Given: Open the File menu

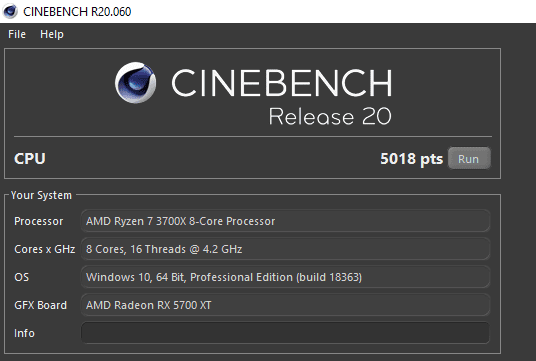Looking at the screenshot, I should pos(17,34).
